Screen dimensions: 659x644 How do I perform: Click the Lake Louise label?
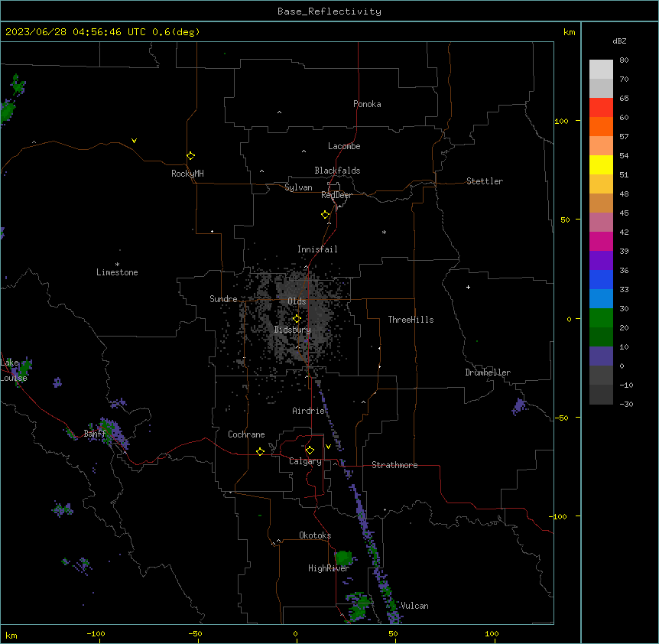tap(14, 370)
